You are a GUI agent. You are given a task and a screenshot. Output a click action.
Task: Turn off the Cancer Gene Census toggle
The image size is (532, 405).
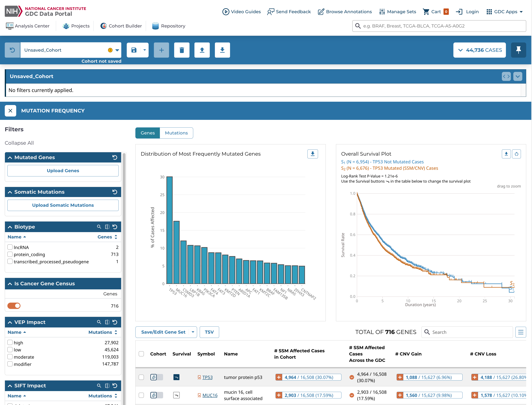click(x=14, y=306)
